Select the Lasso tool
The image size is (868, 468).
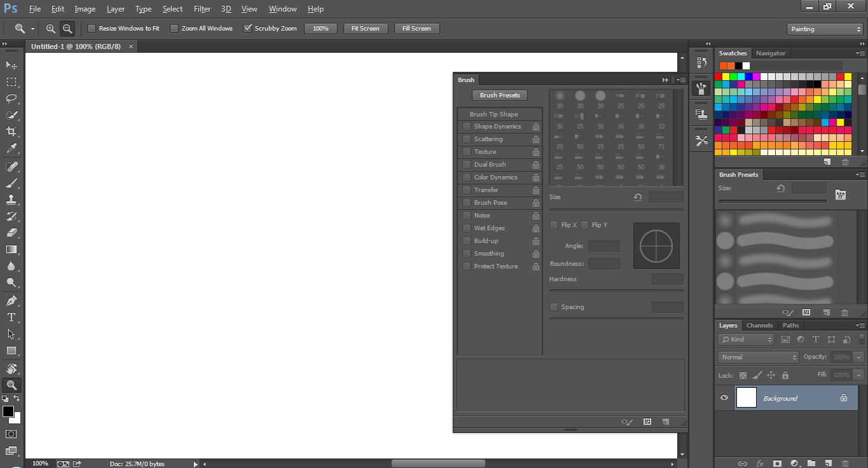point(11,99)
